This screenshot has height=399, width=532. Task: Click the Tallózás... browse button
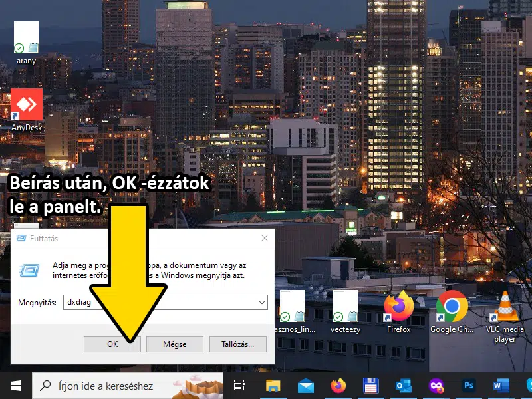[x=238, y=344]
